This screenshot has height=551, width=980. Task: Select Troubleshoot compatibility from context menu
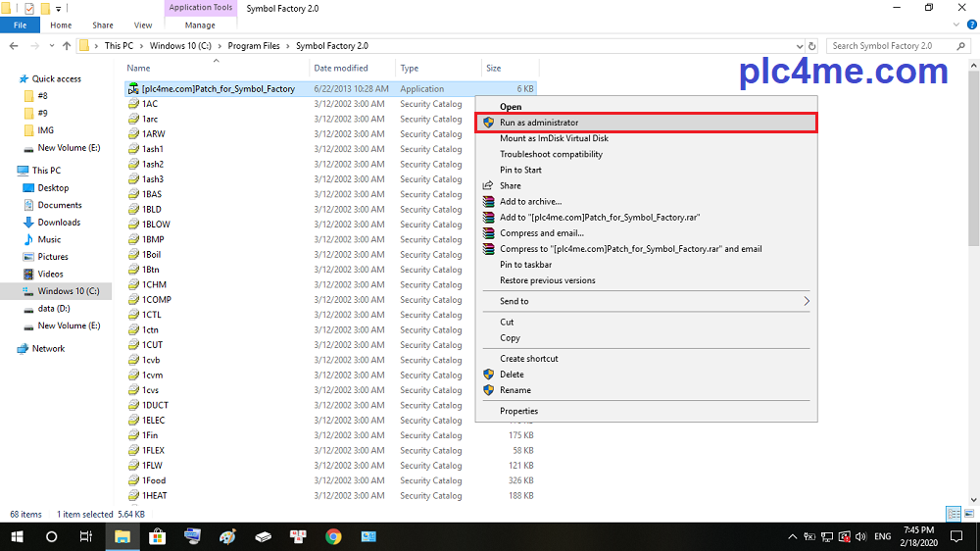[551, 154]
